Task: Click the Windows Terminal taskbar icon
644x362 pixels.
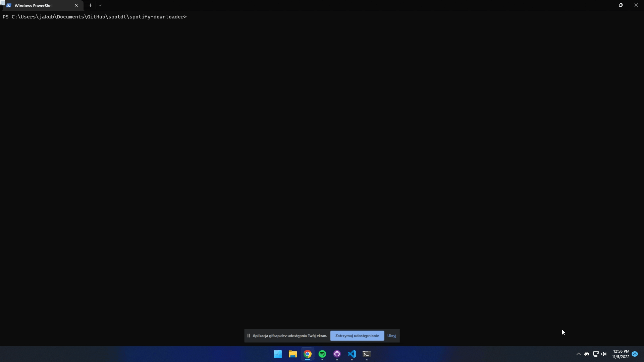Action: coord(366,354)
